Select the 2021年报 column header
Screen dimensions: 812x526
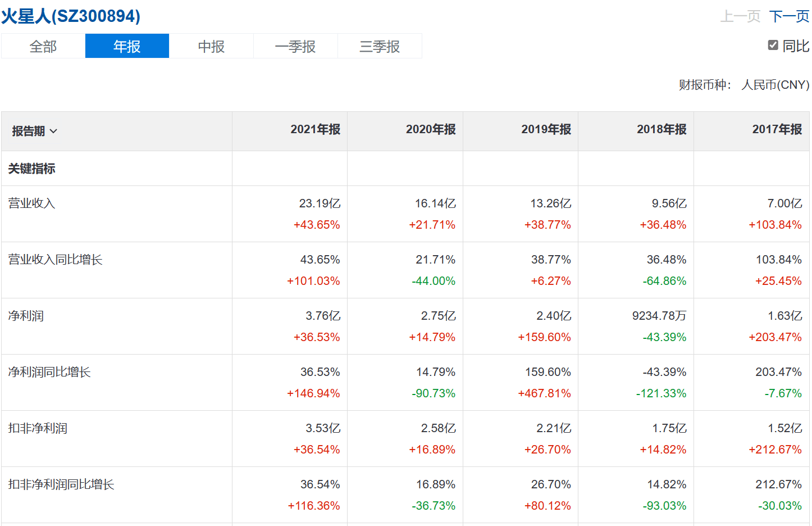coord(315,129)
